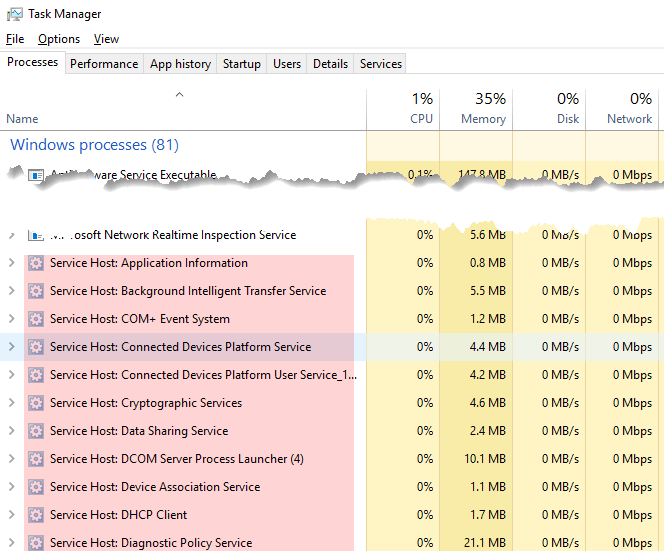Sort by the Disk column header
The width and height of the screenshot is (664, 551).
549,109
